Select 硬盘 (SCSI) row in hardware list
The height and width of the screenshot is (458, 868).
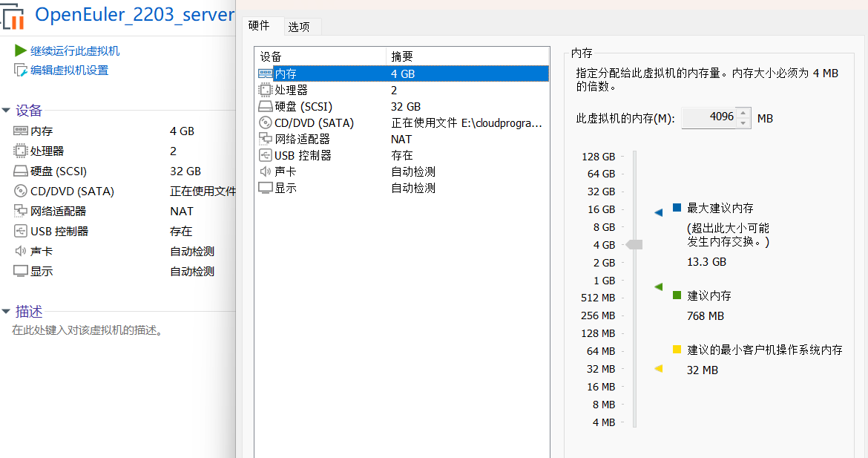(402, 106)
